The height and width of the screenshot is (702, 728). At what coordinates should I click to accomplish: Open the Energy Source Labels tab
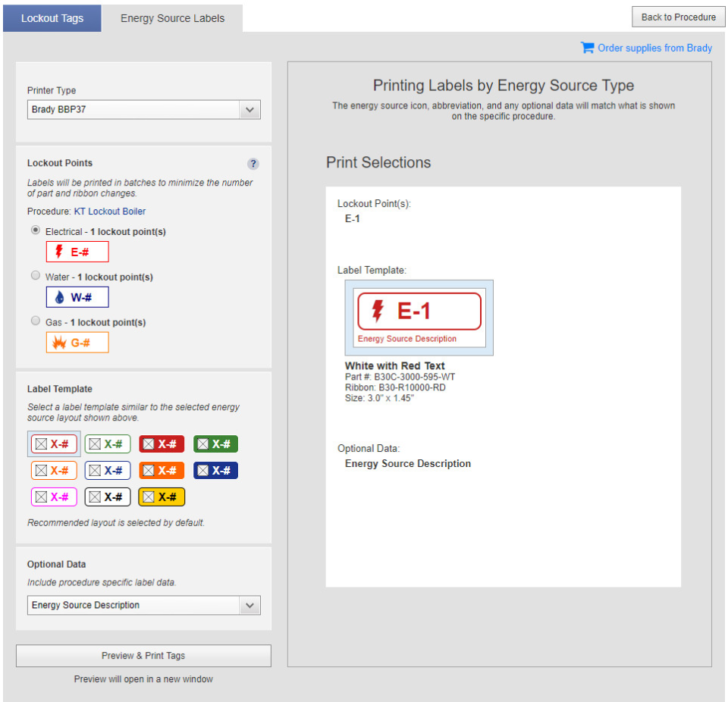coord(173,17)
